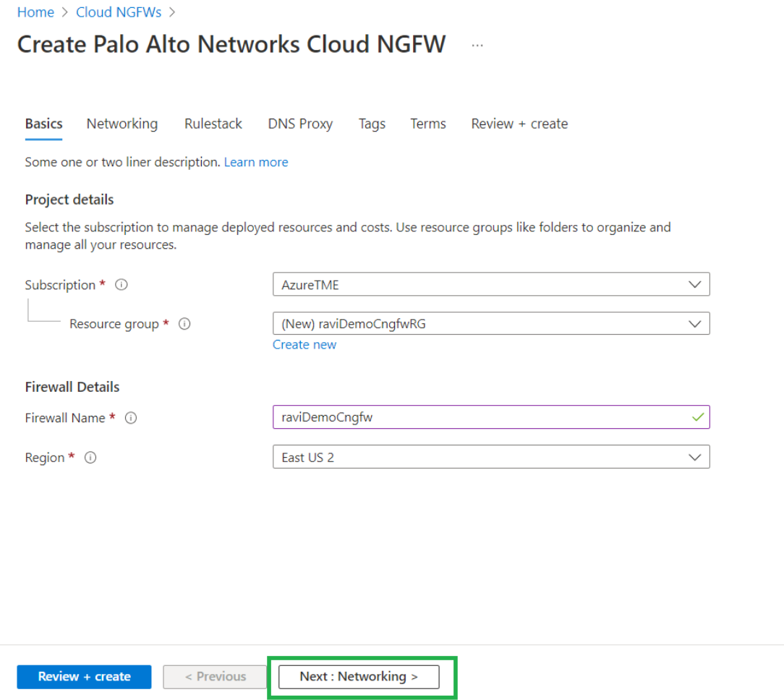This screenshot has width=784, height=700.
Task: Click the Learn more link
Action: tap(256, 162)
